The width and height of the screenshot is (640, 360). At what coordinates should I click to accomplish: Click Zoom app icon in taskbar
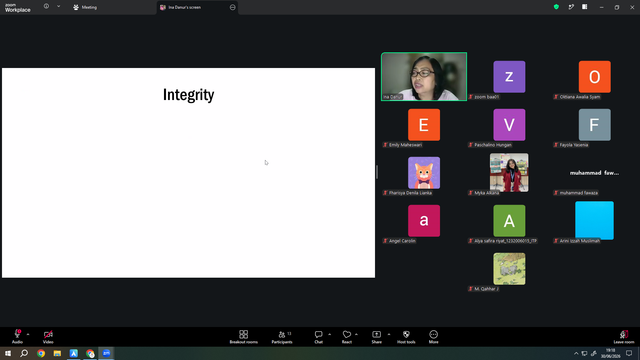coord(107,353)
